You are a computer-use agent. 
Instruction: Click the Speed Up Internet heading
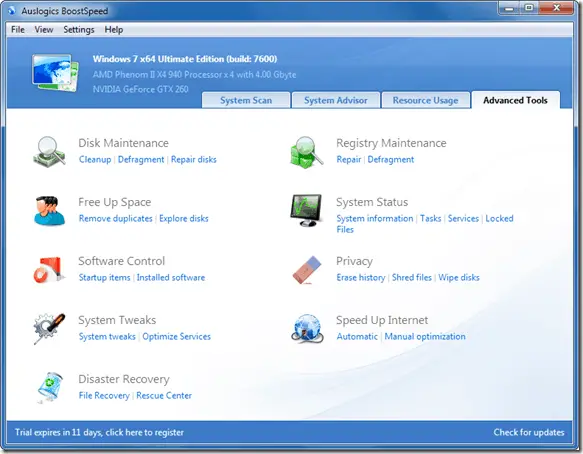pos(382,320)
